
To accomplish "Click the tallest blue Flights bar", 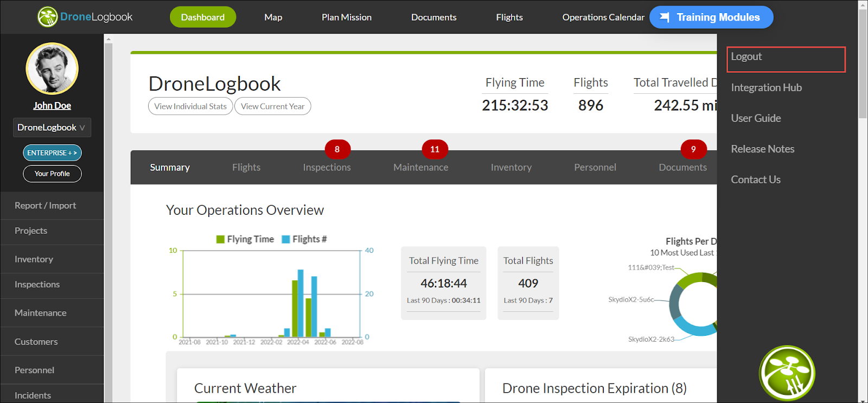I will click(x=301, y=303).
